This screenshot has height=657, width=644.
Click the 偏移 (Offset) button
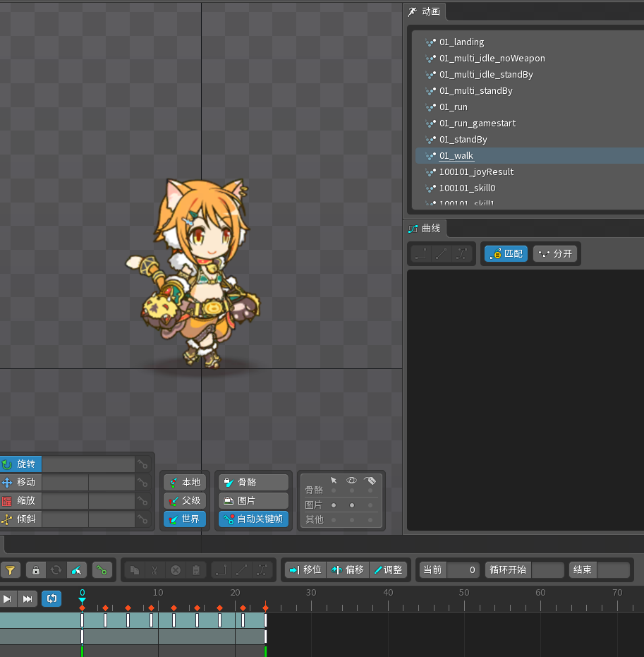click(348, 570)
